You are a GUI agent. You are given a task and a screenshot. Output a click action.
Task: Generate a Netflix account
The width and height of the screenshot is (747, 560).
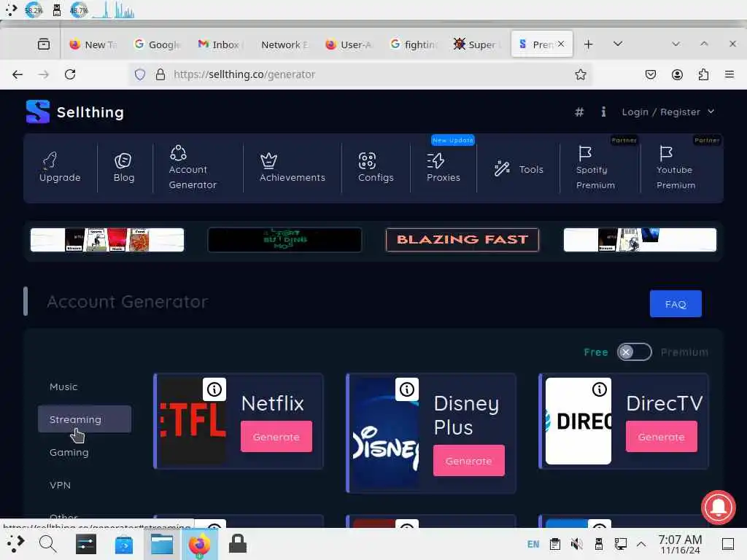pos(276,437)
